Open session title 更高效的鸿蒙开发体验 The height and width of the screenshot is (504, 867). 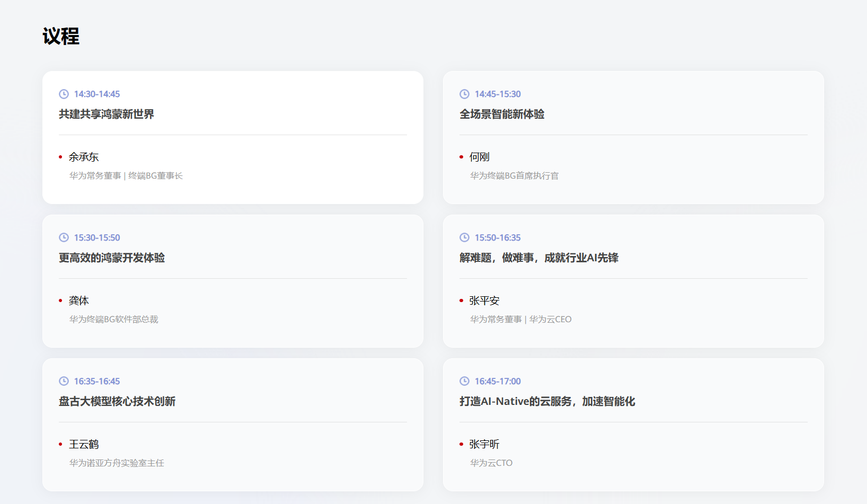(x=112, y=258)
